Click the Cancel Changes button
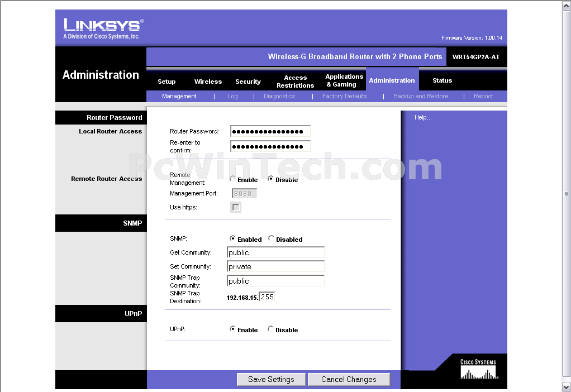Screen dimensions: 571x392 tap(349, 379)
